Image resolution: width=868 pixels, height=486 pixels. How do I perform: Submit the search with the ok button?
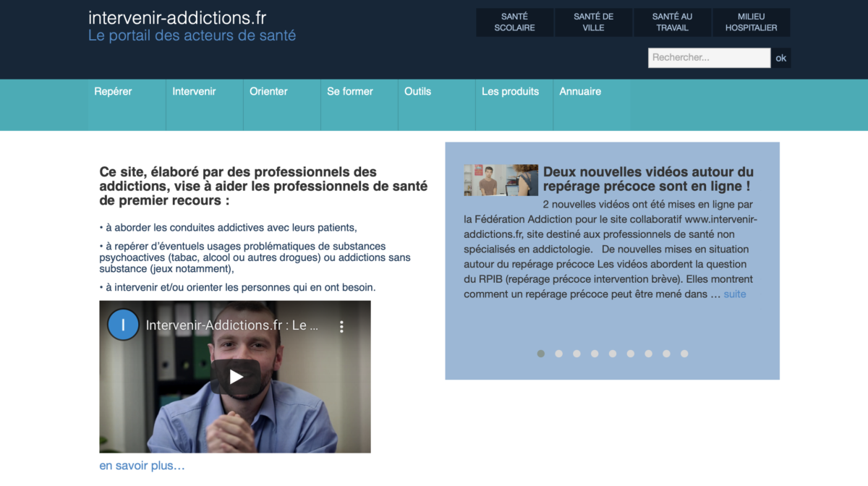pos(780,58)
